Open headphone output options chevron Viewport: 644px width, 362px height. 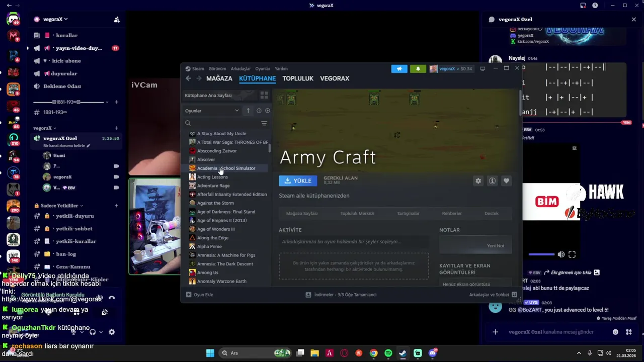click(x=101, y=332)
